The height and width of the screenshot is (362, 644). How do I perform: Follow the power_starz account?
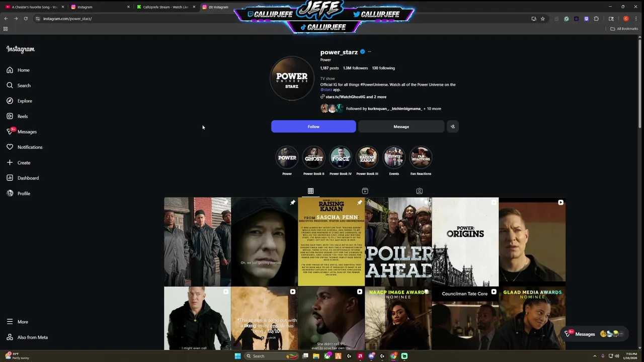313,127
